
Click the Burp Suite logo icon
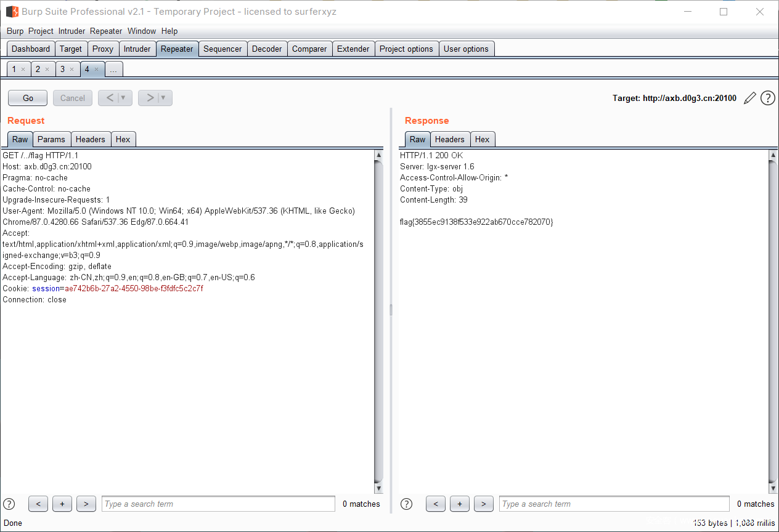click(x=12, y=12)
